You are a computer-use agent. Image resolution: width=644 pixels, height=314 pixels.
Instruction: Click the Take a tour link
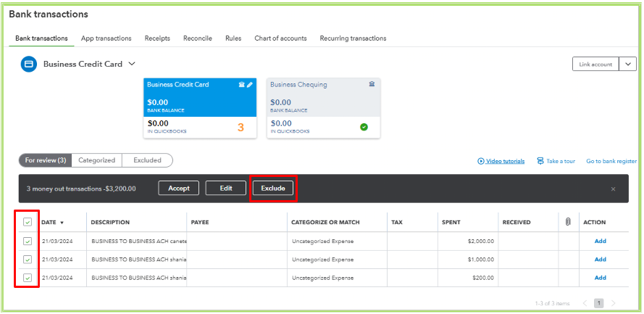(x=561, y=161)
